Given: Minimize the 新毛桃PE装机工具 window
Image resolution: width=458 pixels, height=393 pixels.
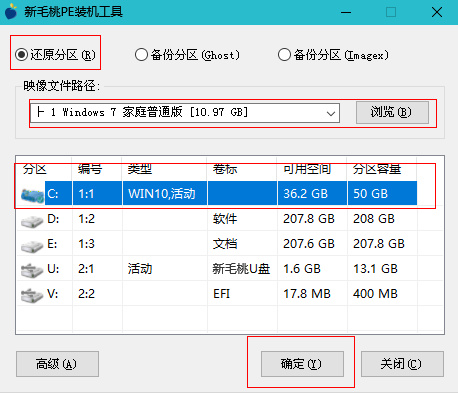Looking at the screenshot, I should [x=346, y=12].
